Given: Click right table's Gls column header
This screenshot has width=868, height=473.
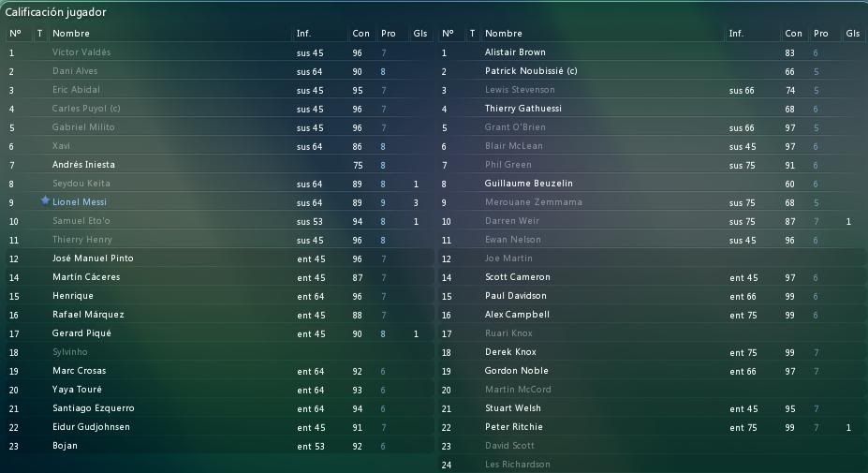Looking at the screenshot, I should [x=852, y=34].
